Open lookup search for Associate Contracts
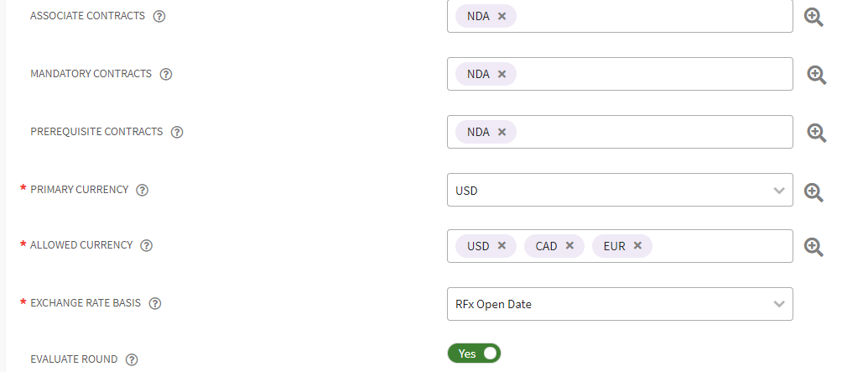The height and width of the screenshot is (372, 868). pos(813,17)
